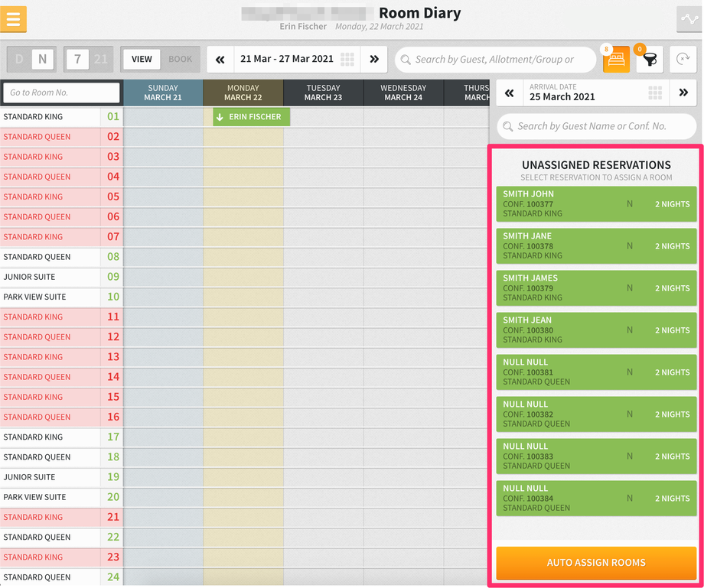The image size is (704, 588).
Task: Click the reset refresh icon
Action: [683, 59]
